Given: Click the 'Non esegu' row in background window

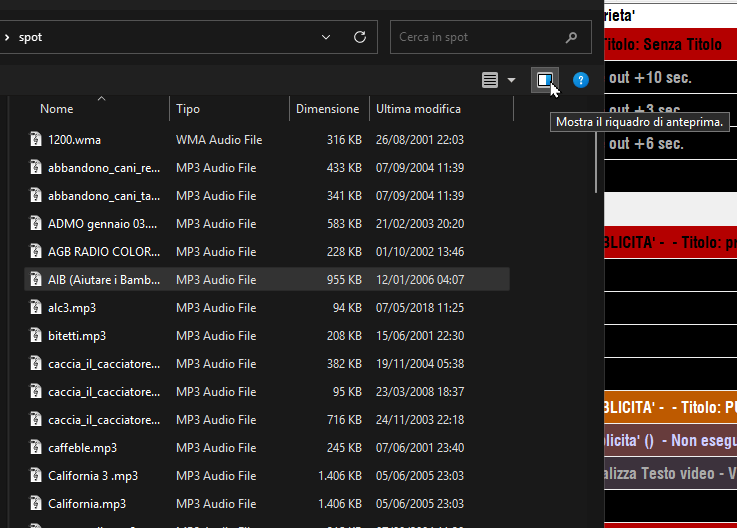Looking at the screenshot, I should point(670,440).
